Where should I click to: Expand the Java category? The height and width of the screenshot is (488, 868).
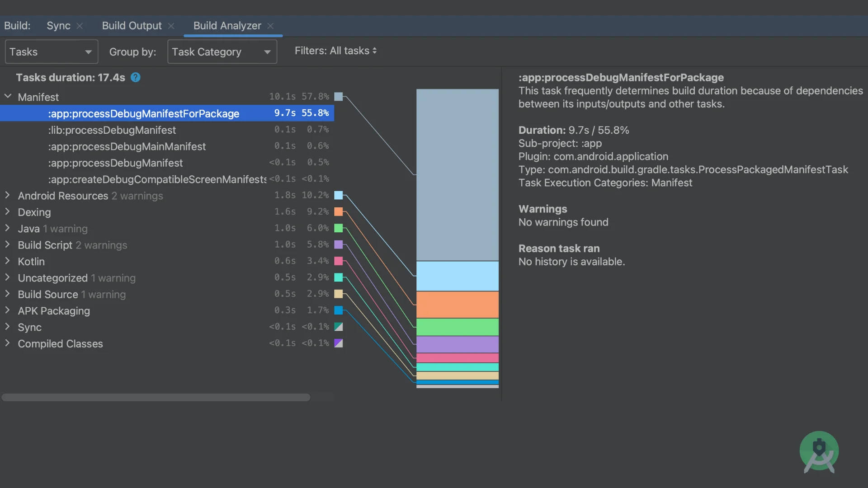[8, 228]
